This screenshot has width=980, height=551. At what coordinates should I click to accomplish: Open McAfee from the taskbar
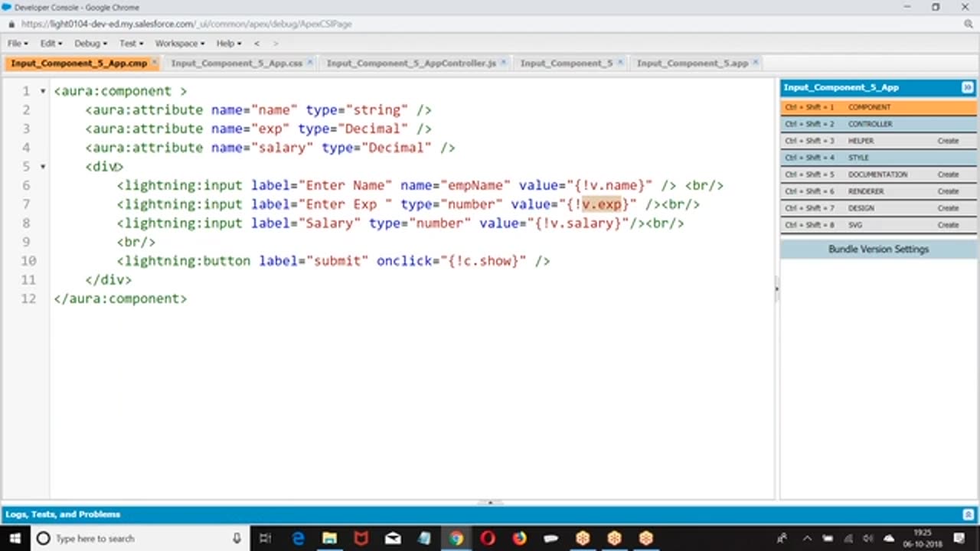[361, 538]
